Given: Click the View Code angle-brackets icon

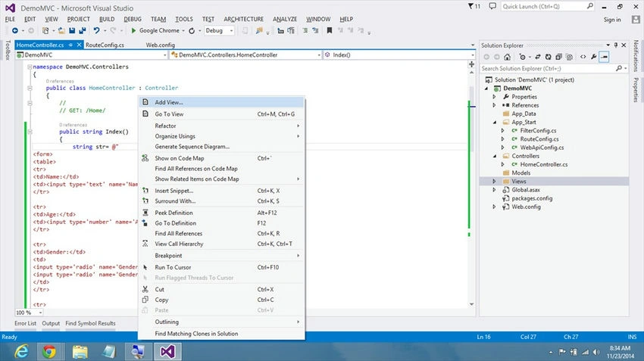Looking at the screenshot, I should click(x=583, y=57).
